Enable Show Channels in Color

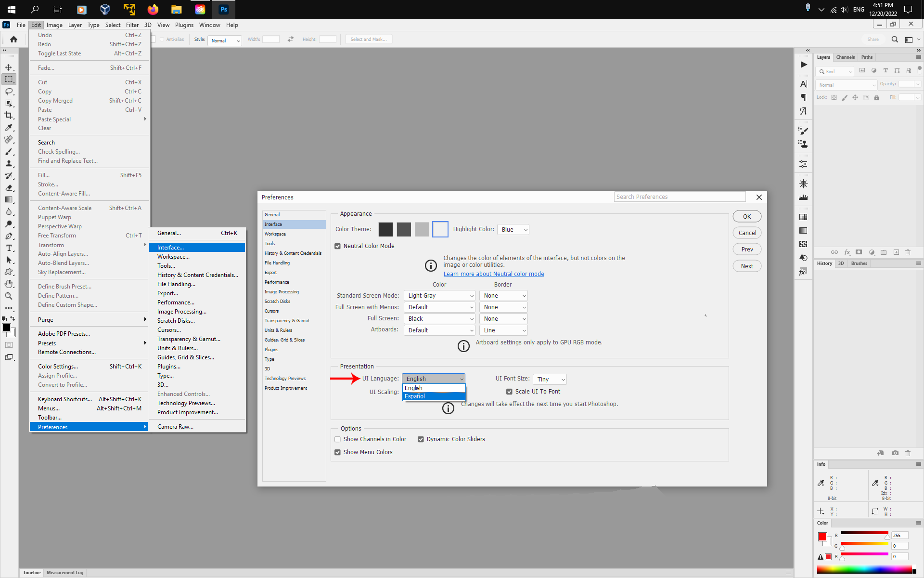point(337,439)
